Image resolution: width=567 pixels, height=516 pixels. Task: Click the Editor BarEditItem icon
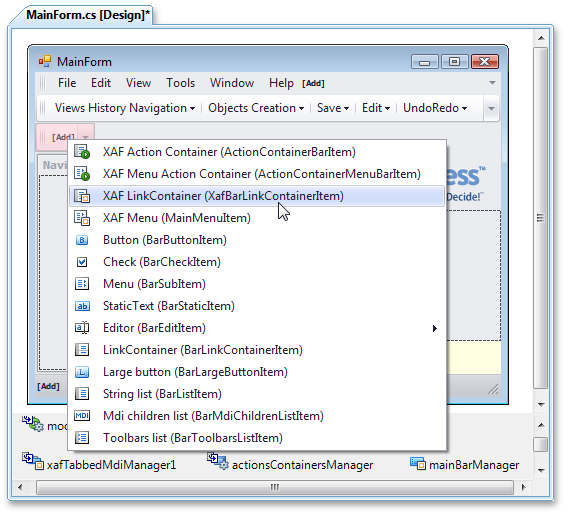82,328
